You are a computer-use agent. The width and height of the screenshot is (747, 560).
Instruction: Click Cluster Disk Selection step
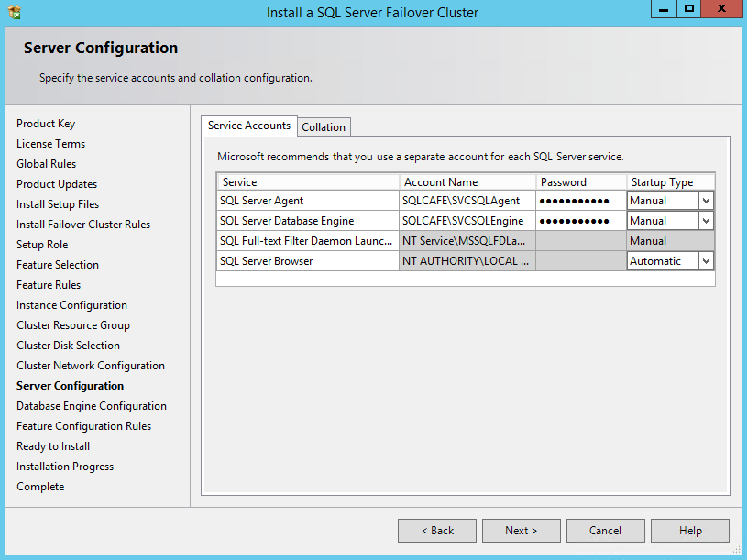pyautogui.click(x=68, y=346)
